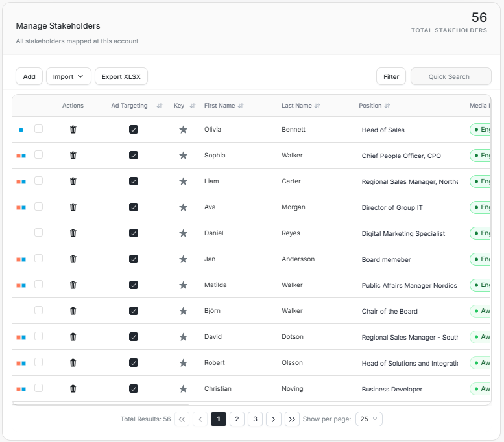Image resolution: width=504 pixels, height=442 pixels.
Task: Sort by Ad Targeting column arrows
Action: (160, 106)
